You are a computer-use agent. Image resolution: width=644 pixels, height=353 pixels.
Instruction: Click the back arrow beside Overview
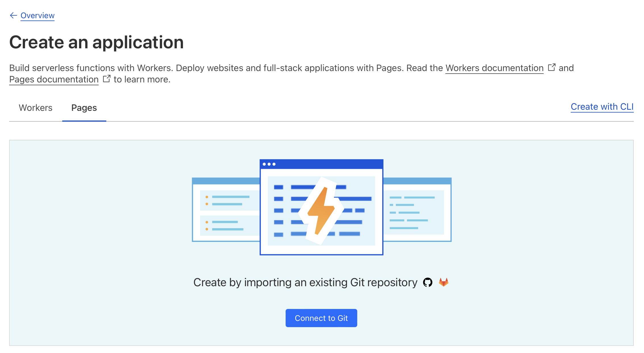click(13, 15)
